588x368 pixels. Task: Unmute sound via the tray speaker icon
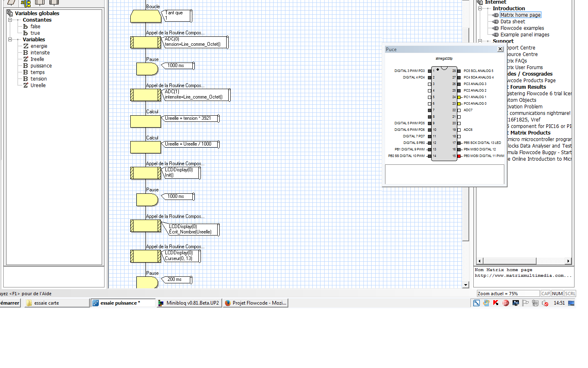[545, 303]
